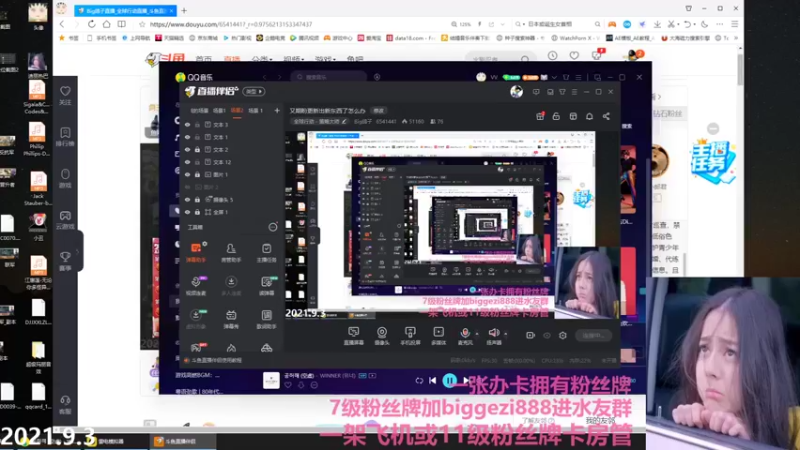Screen dimensions: 800x450
Task: Switch to 场景 1 rightmost scene tab
Action: tap(256, 110)
